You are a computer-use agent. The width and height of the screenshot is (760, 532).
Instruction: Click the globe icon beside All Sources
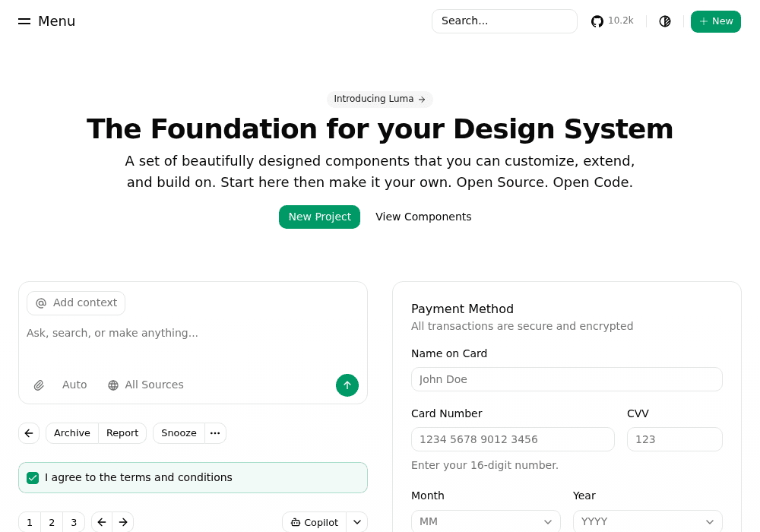coord(113,385)
